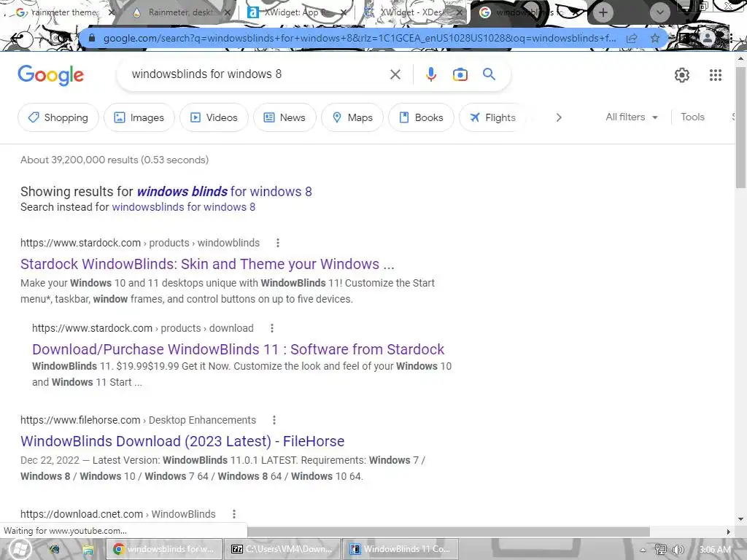Screen dimensions: 747x560
Task: Click 'About 39,200,000 results' text
Action: pos(115,160)
